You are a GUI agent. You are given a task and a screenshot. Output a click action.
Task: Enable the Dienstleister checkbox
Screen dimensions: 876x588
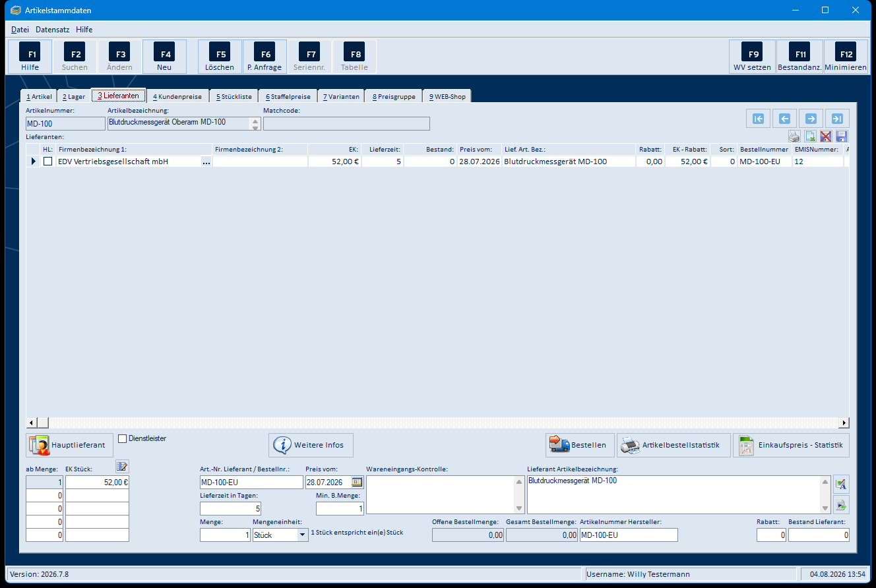pyautogui.click(x=123, y=438)
